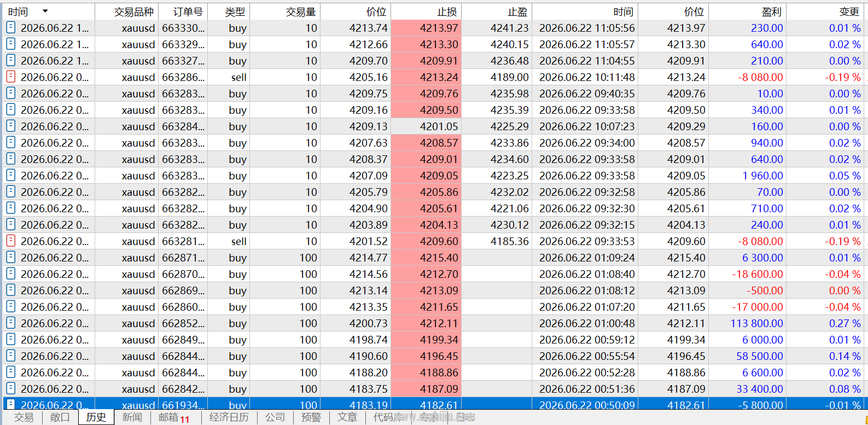This screenshot has width=868, height=425.
Task: Open the 邮箱 tab with 11 unread
Action: tap(173, 417)
